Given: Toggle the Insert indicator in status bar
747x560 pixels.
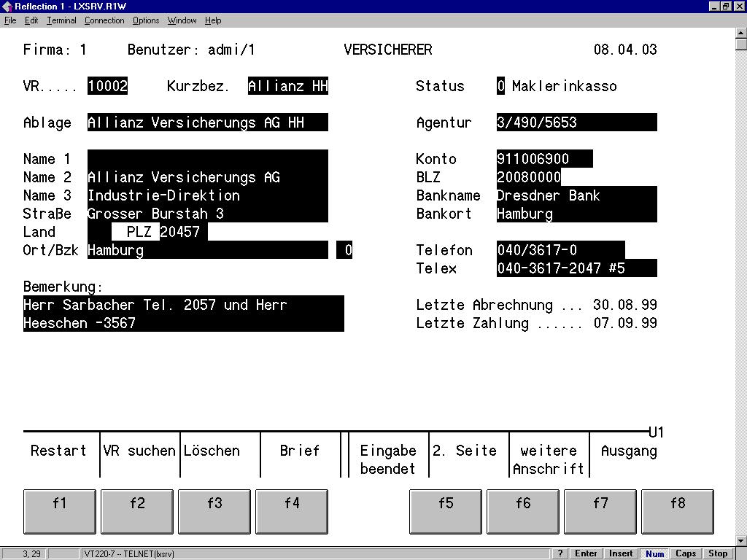Looking at the screenshot, I should [621, 553].
